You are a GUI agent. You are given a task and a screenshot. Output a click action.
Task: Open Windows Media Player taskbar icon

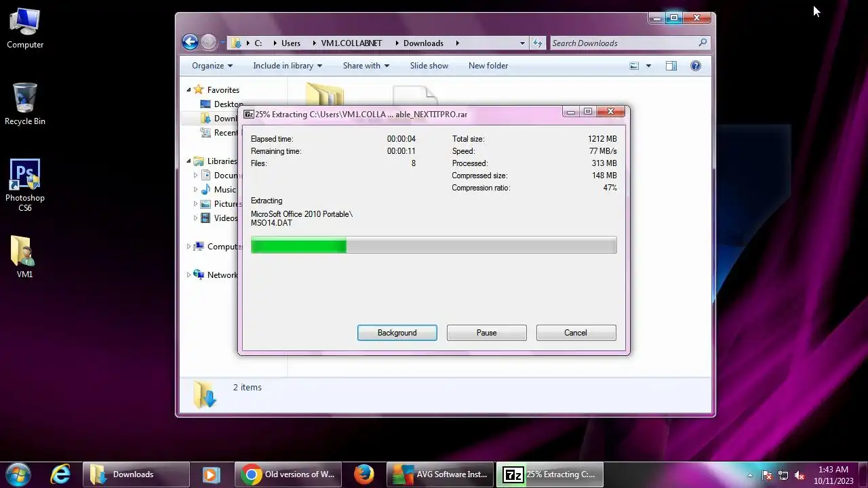pos(212,474)
